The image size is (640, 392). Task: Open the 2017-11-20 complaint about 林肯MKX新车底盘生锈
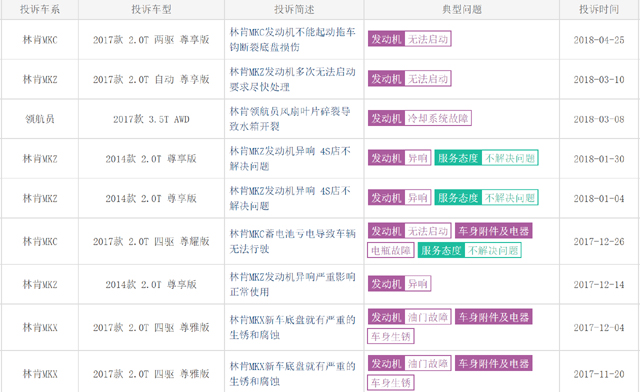[x=293, y=374]
